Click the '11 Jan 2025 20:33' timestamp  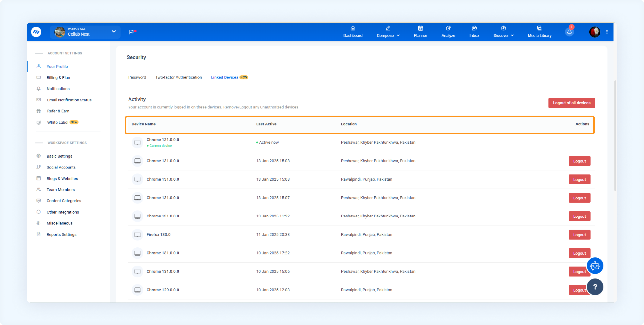point(273,235)
